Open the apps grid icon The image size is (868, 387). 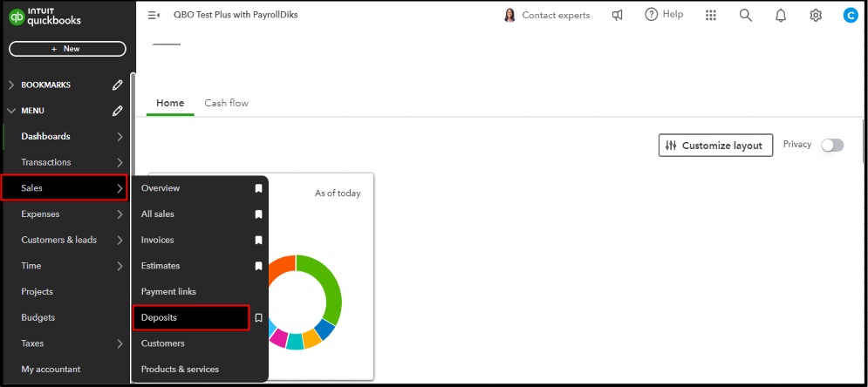coord(711,16)
